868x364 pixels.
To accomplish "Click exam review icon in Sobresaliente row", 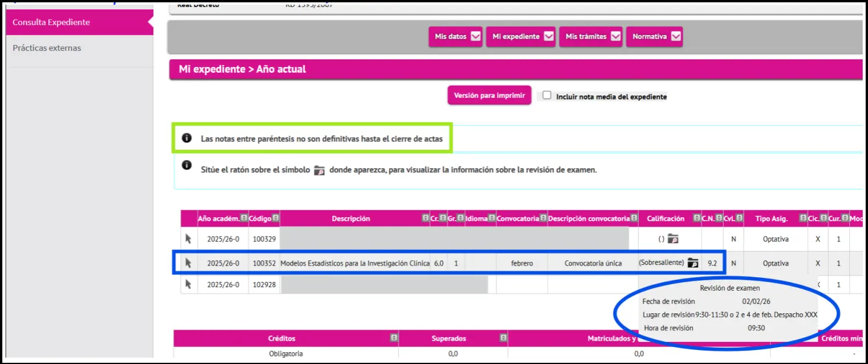I will 692,263.
